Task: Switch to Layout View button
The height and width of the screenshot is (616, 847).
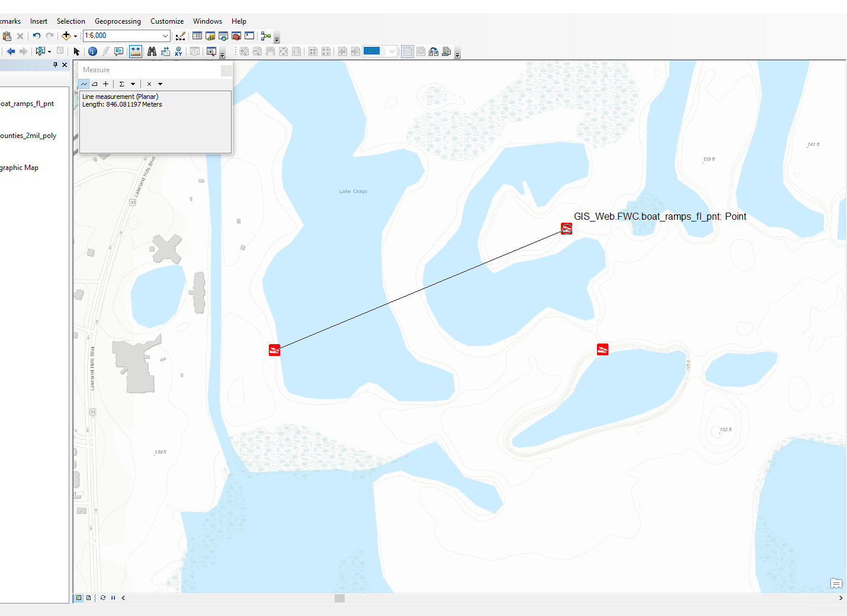Action: pos(89,598)
